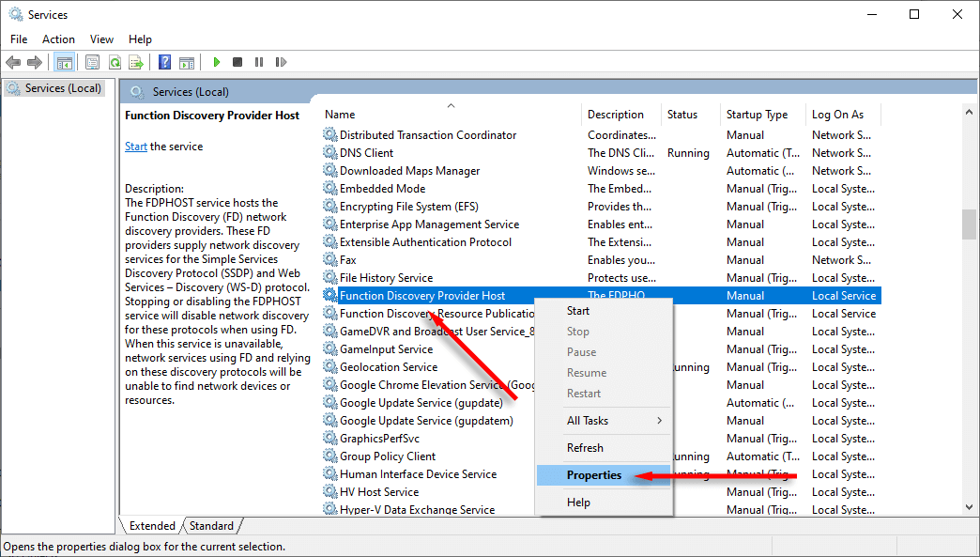
Task: Choose Start from the context menu
Action: click(578, 311)
